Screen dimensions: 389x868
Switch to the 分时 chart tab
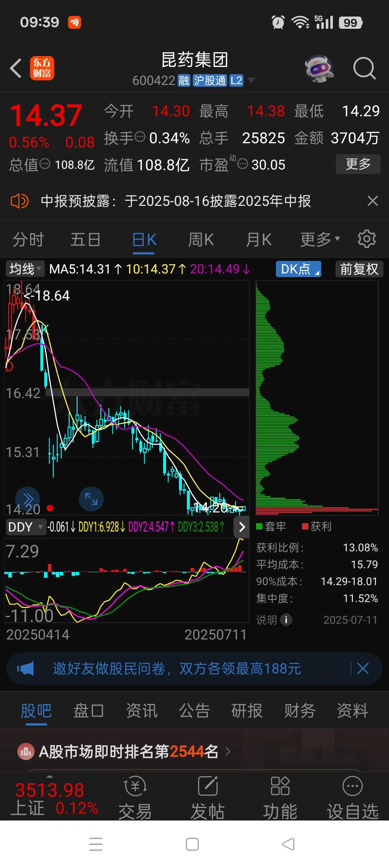point(28,240)
